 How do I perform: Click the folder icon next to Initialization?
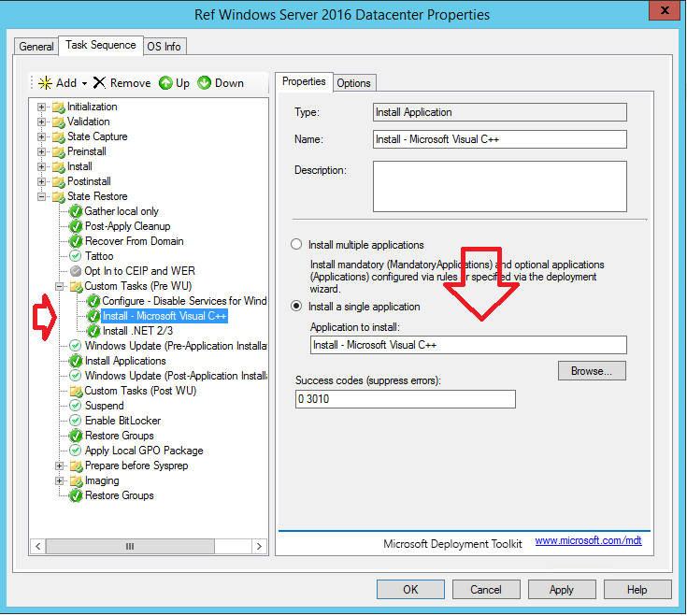point(58,107)
